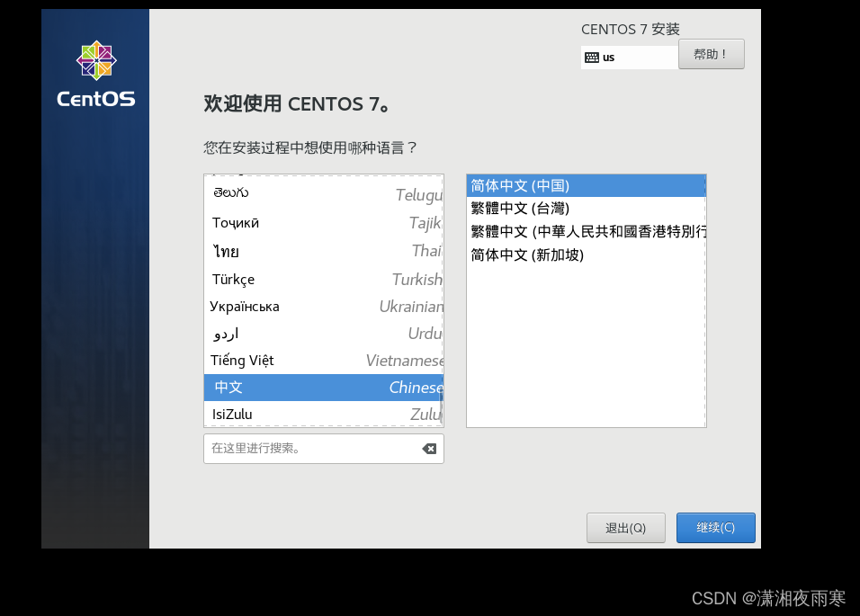Image resolution: width=860 pixels, height=616 pixels.
Task: Click the 继续(C) continue button
Action: [x=715, y=528]
